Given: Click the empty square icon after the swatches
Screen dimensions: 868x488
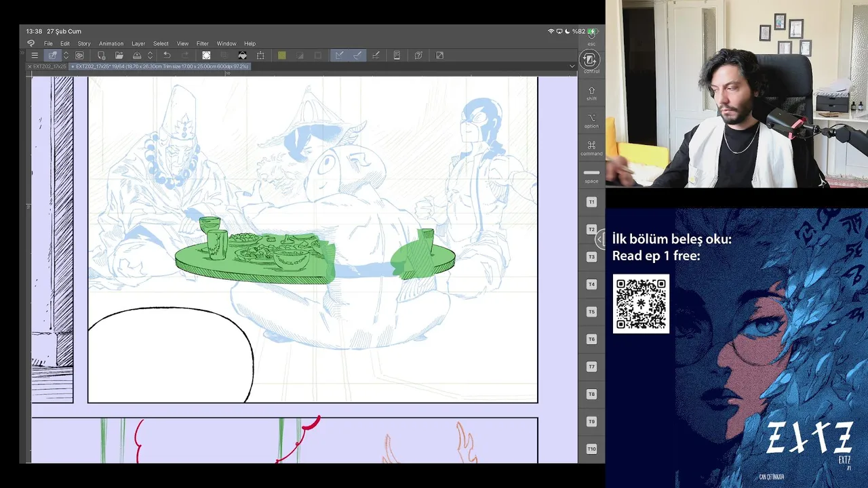Looking at the screenshot, I should [317, 55].
